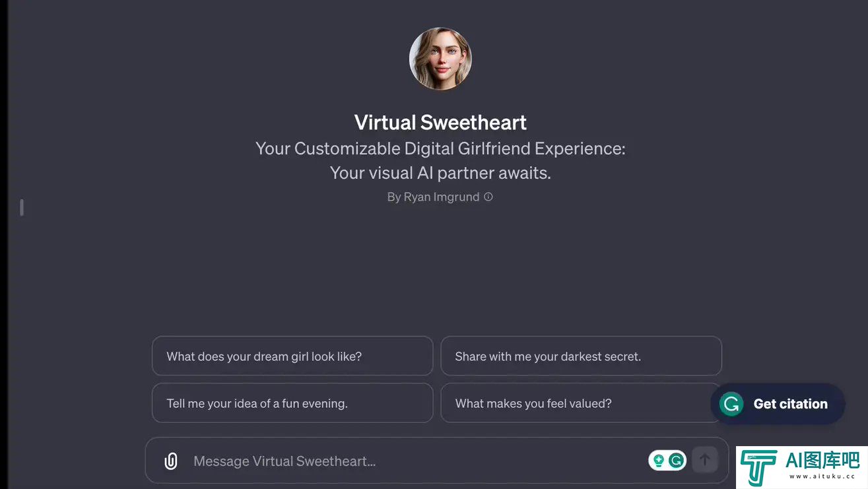Click the "Your visual AI partner awaits" description

coord(440,173)
